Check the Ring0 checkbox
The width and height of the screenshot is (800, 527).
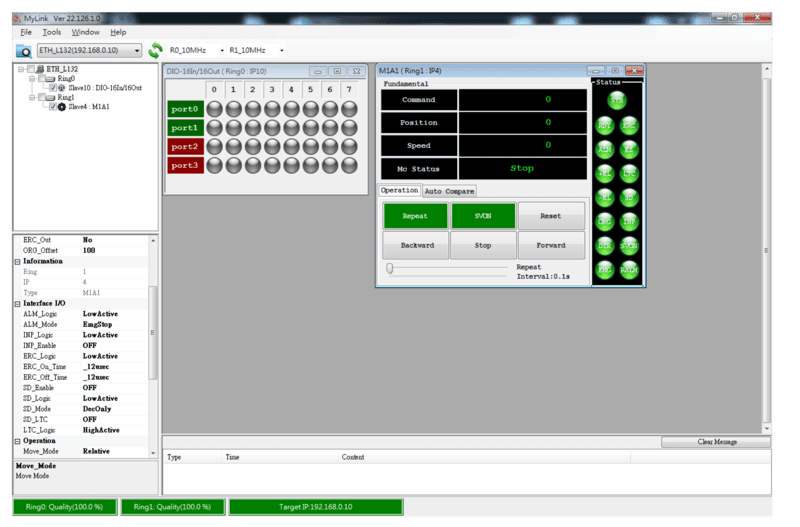pyautogui.click(x=42, y=79)
